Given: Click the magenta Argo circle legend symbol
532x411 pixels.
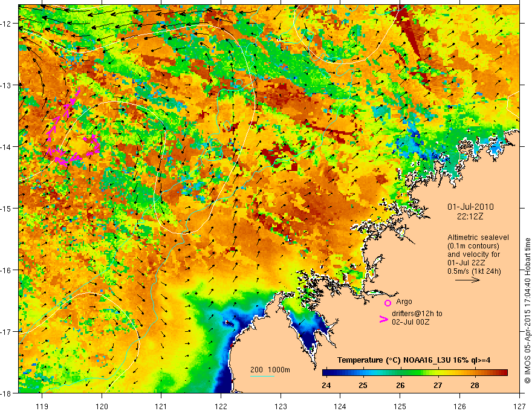Looking at the screenshot, I should pos(388,303).
